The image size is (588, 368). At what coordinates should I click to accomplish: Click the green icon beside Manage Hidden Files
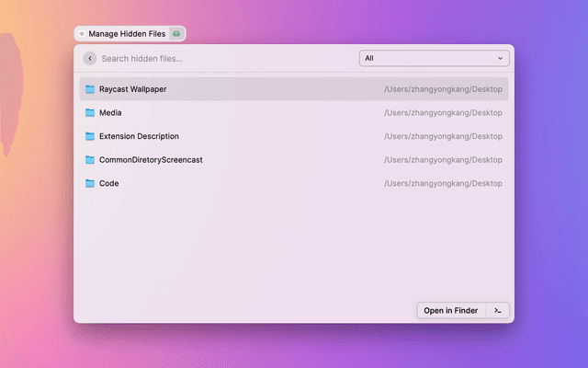click(x=176, y=33)
